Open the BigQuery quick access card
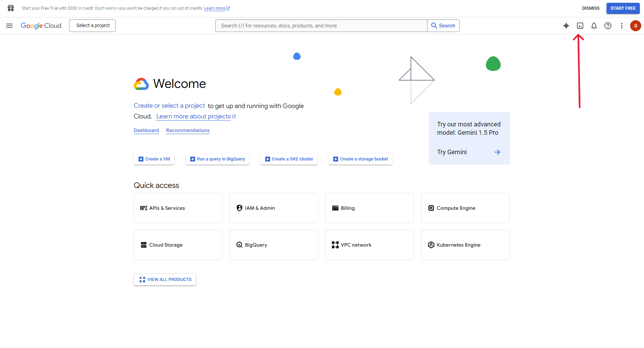The height and width of the screenshot is (348, 644). (274, 245)
